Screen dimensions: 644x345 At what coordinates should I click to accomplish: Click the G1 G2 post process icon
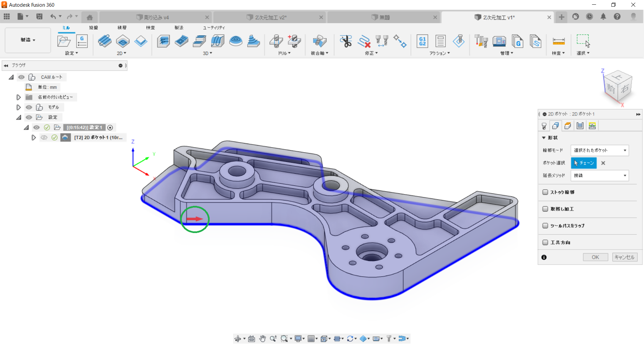click(x=422, y=41)
